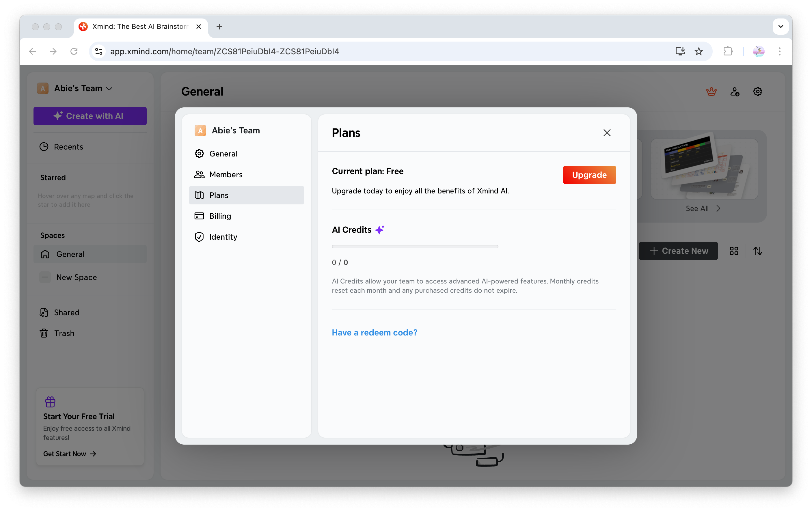Close the Xmind browser tab
This screenshot has height=511, width=812.
tap(199, 26)
